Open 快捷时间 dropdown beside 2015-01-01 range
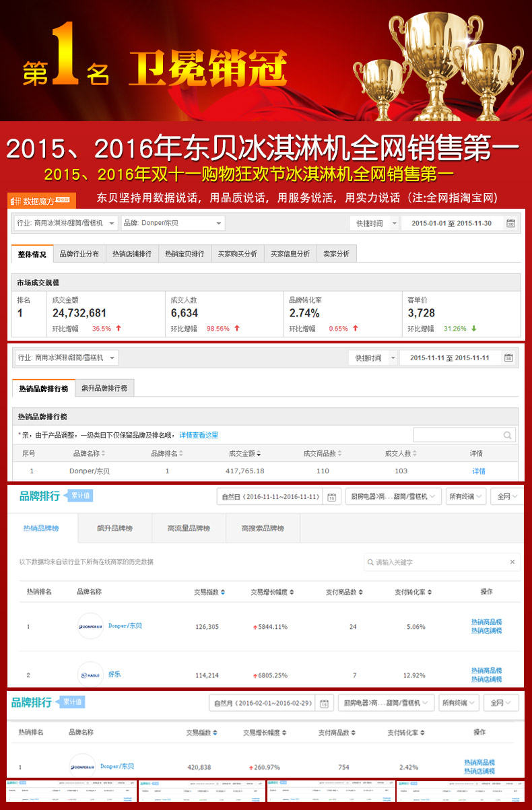532x810 pixels. tap(373, 224)
